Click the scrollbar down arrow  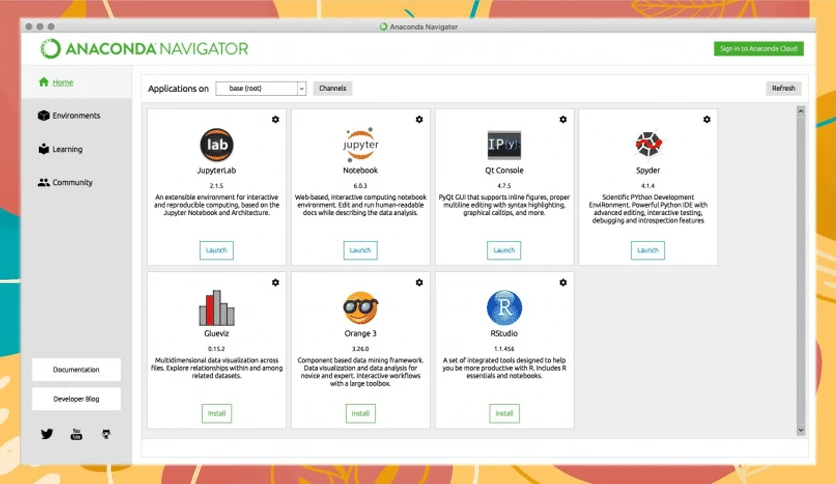point(800,430)
